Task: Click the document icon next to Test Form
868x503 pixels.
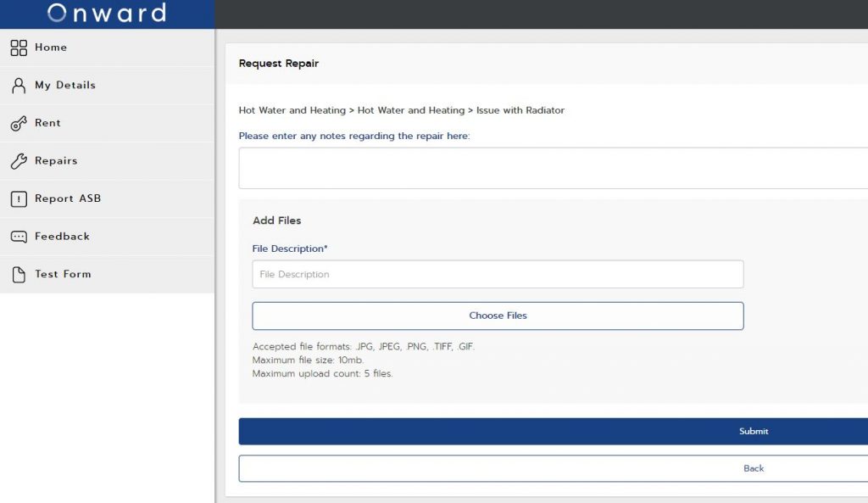Action: tap(19, 274)
